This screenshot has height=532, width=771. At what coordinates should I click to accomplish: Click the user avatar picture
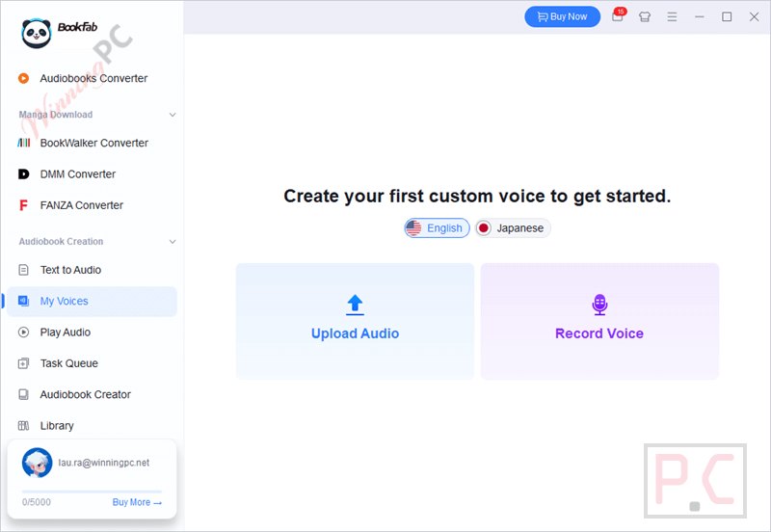(37, 463)
